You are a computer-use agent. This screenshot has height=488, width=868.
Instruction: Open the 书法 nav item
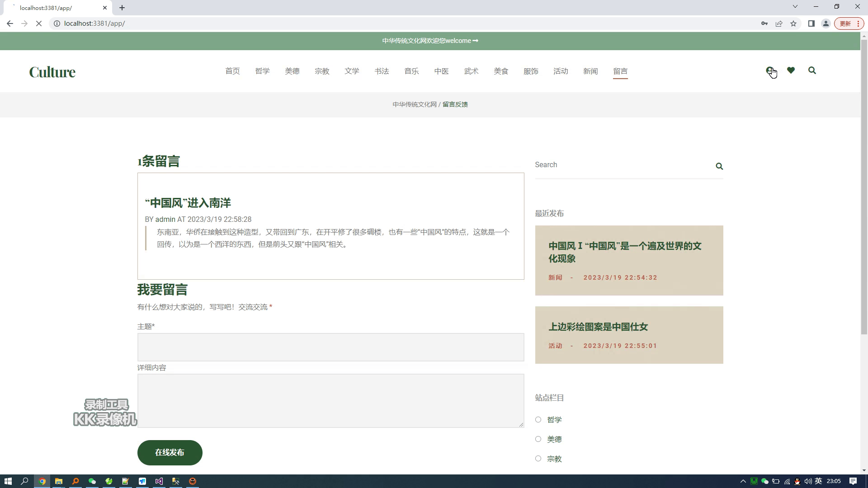[x=382, y=71]
